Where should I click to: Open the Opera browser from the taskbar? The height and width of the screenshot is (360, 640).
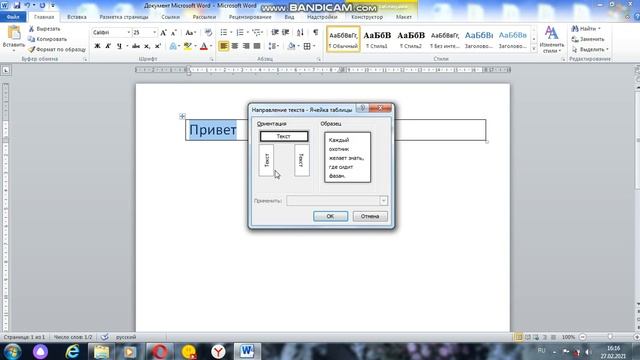coord(160,351)
